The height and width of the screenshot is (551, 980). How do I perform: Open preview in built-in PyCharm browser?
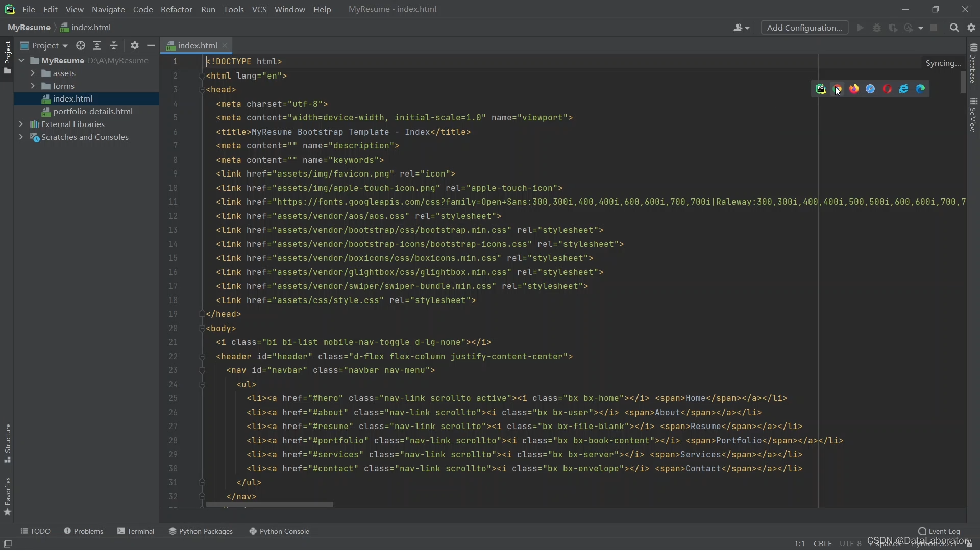[x=820, y=89]
